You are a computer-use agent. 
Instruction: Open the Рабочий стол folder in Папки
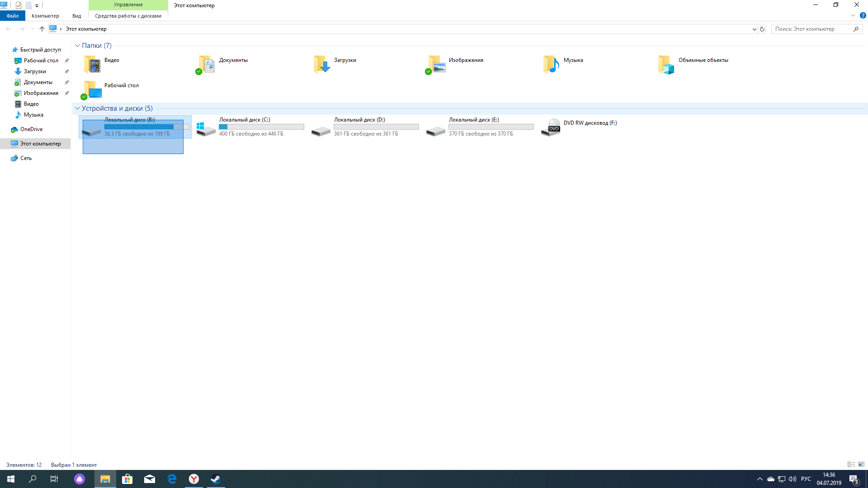click(x=92, y=90)
